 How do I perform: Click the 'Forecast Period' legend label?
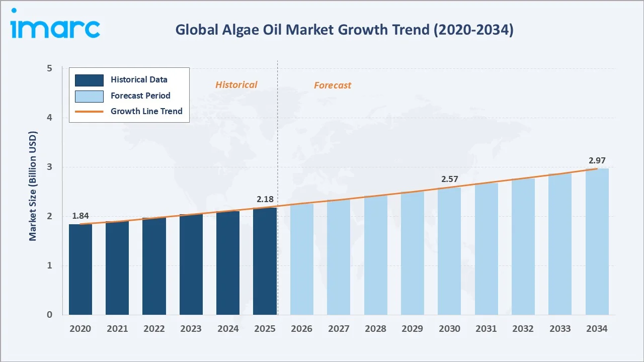click(x=140, y=96)
